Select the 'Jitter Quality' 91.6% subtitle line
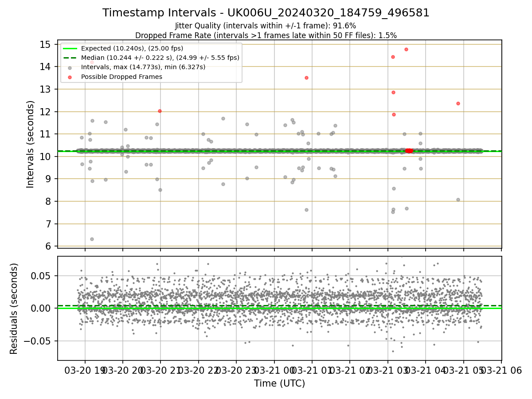 tap(266, 26)
